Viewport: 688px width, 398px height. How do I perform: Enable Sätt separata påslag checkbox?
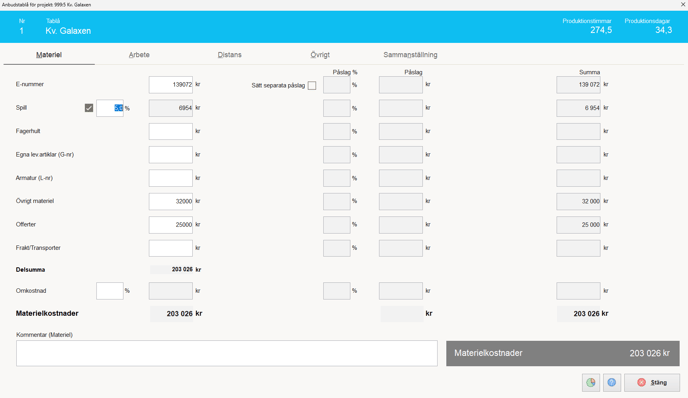pos(312,86)
